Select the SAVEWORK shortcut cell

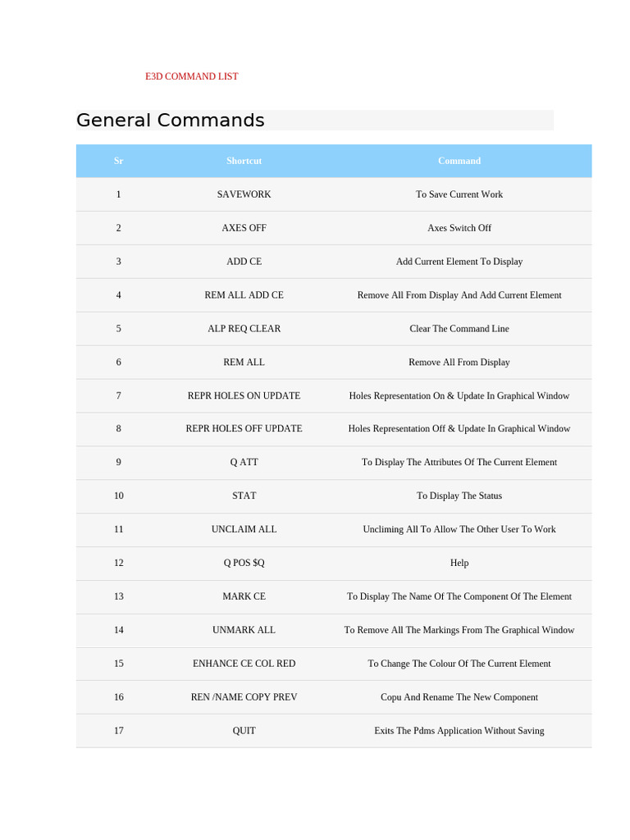244,194
